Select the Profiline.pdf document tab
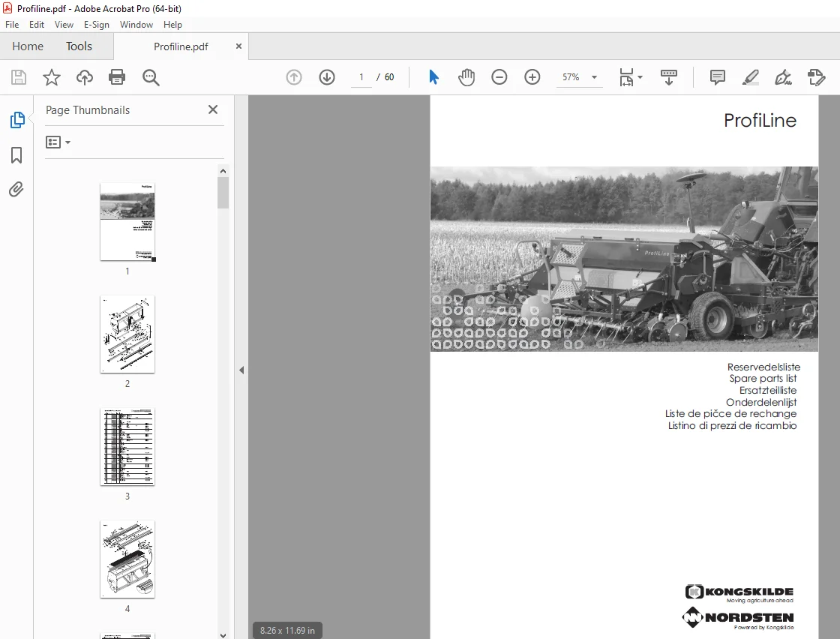This screenshot has width=840, height=639. [181, 46]
